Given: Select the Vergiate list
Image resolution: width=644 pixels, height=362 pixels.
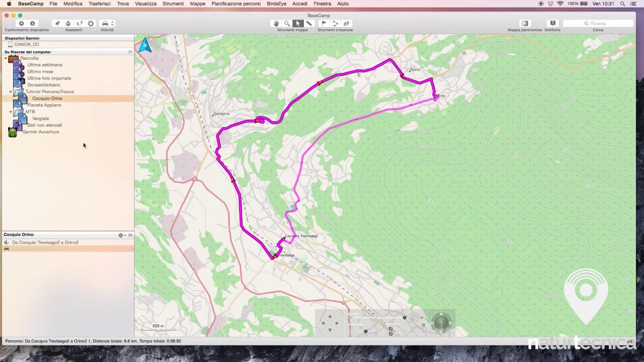Looking at the screenshot, I should (x=41, y=119).
